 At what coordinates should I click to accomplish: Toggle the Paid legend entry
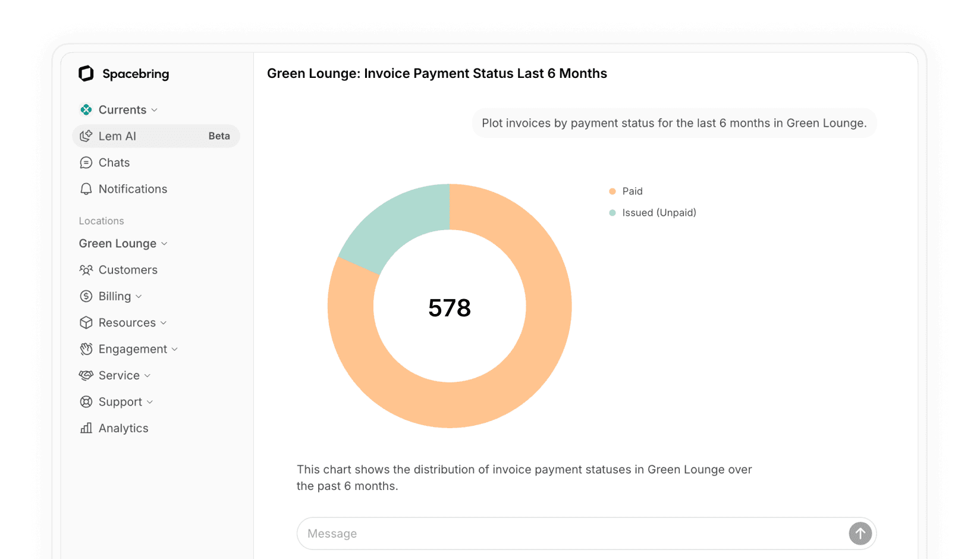pos(632,191)
